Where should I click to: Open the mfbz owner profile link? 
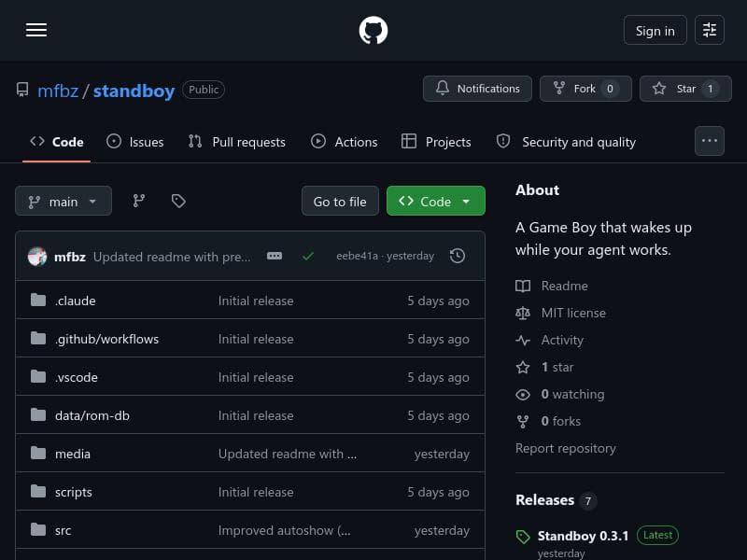(x=58, y=91)
